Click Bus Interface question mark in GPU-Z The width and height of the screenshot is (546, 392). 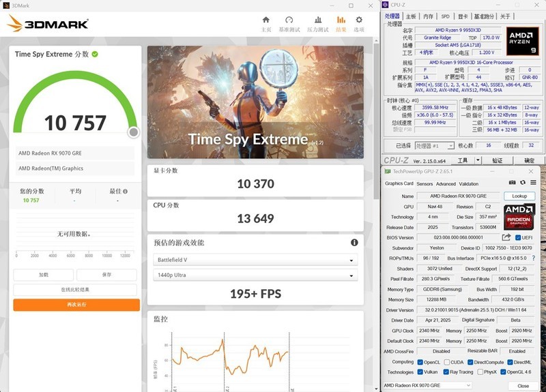[534, 258]
